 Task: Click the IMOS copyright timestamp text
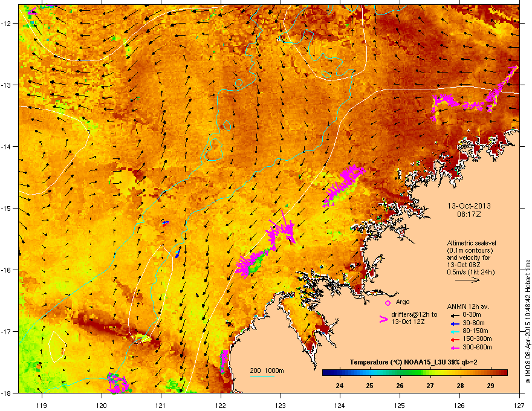[528, 322]
